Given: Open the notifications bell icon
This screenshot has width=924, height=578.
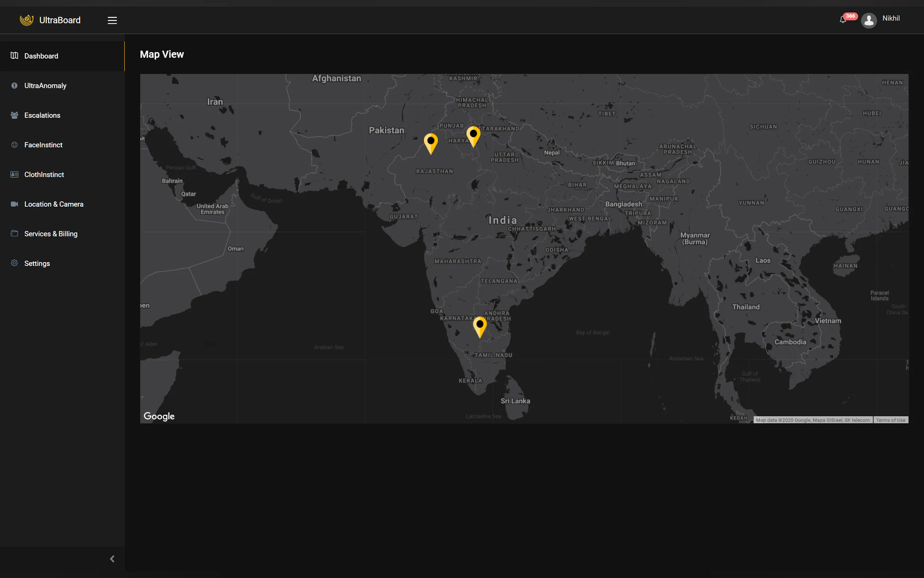Looking at the screenshot, I should pyautogui.click(x=843, y=20).
